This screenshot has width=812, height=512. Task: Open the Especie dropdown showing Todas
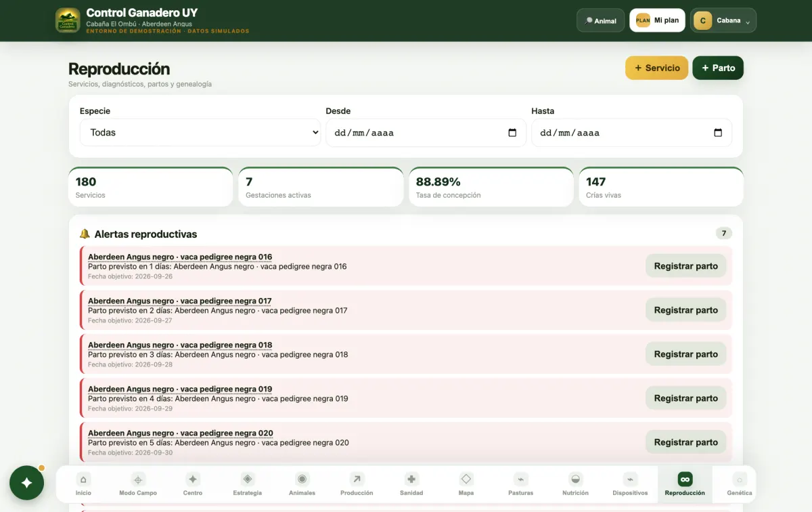[201, 133]
